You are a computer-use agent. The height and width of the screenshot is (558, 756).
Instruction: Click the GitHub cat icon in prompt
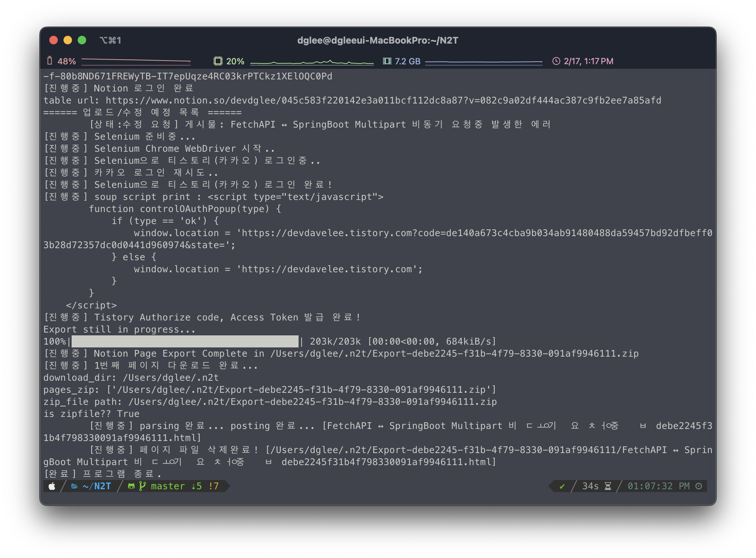pos(132,486)
